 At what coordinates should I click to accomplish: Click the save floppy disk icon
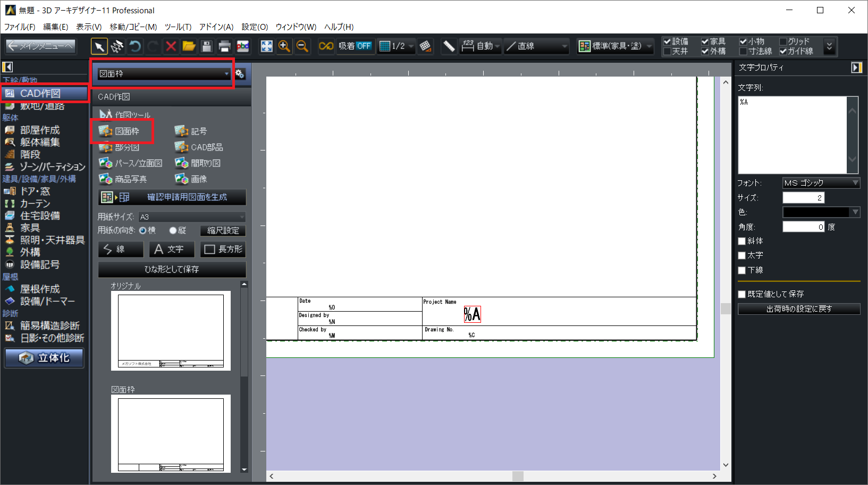[207, 46]
